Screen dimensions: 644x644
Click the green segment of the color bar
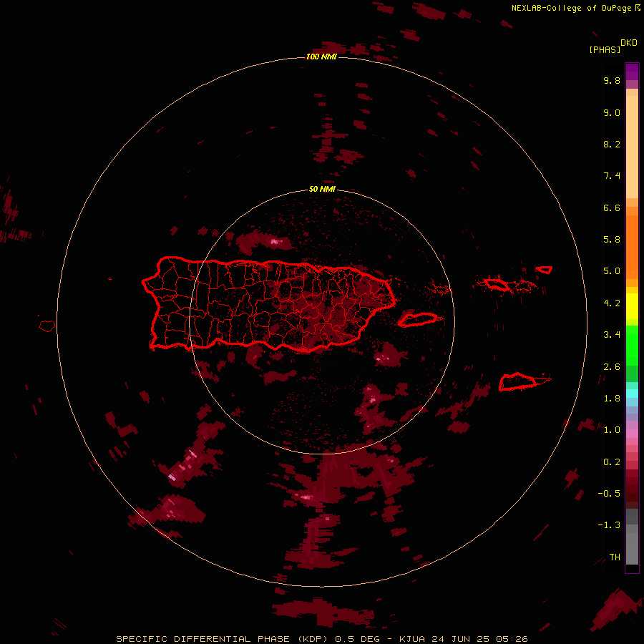[632, 345]
